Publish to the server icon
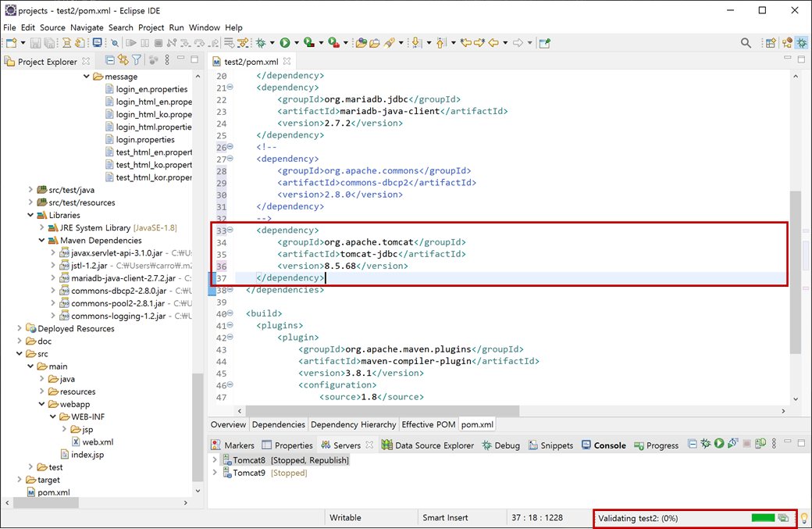This screenshot has height=529, width=812. [x=760, y=444]
